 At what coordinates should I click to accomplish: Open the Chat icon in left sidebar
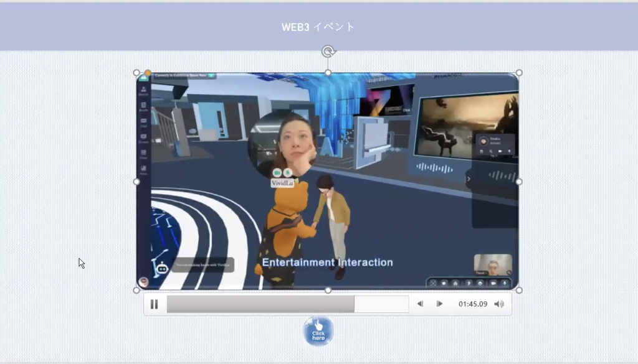(144, 122)
